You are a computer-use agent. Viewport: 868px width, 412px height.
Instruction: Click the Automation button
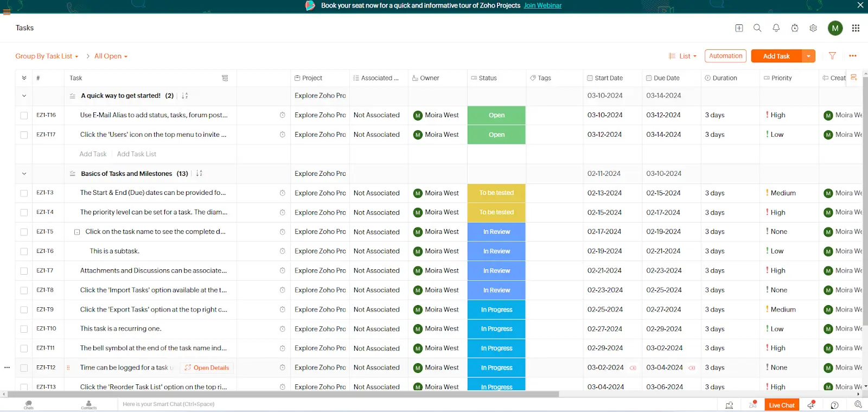[725, 56]
